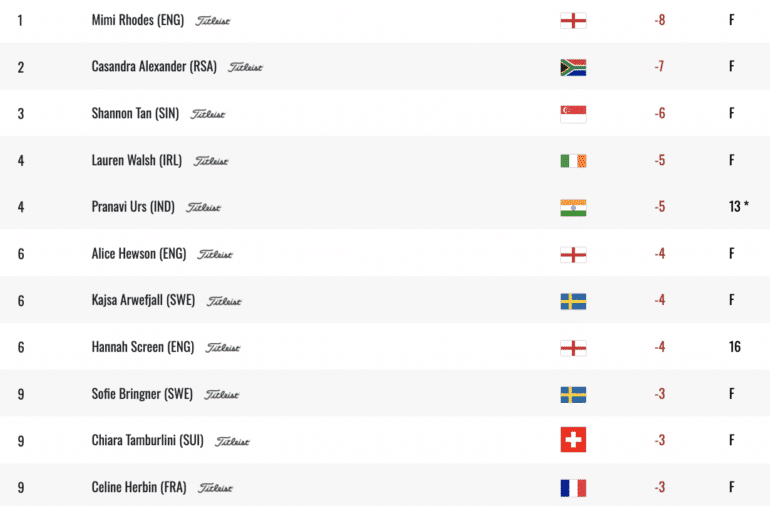Screen dimensions: 770x506
Task: Click the Switzerland flag for Chiara Tamburlini
Action: [573, 440]
